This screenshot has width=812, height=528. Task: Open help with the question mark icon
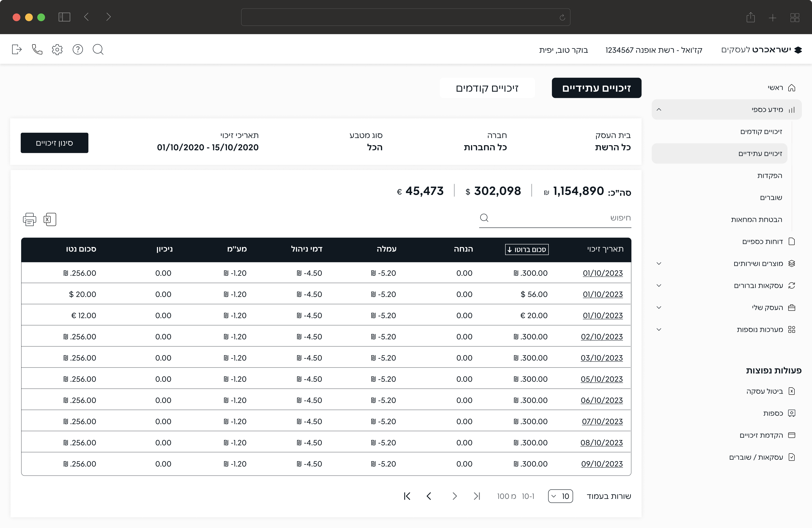pos(78,49)
